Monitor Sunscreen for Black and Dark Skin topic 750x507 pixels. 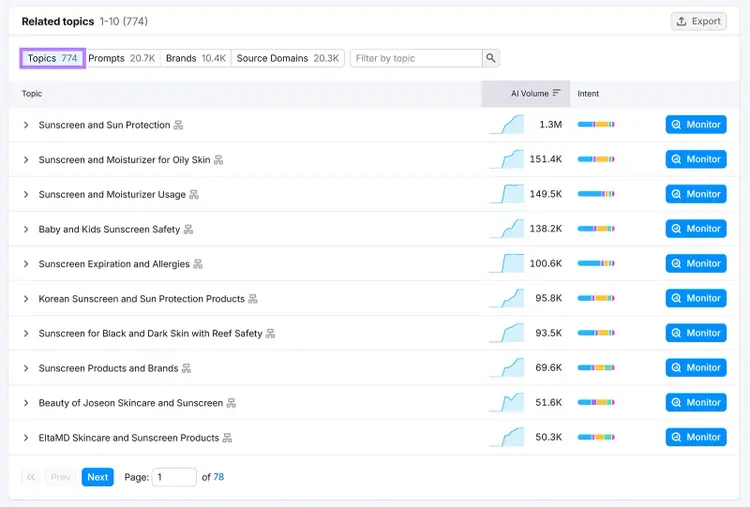tap(696, 333)
